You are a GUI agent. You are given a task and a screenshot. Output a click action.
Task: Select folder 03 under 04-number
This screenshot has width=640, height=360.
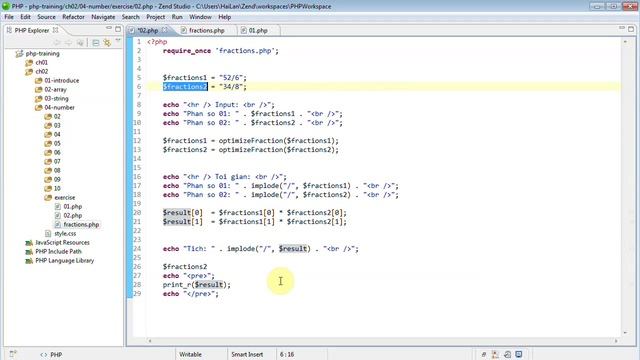(57, 125)
